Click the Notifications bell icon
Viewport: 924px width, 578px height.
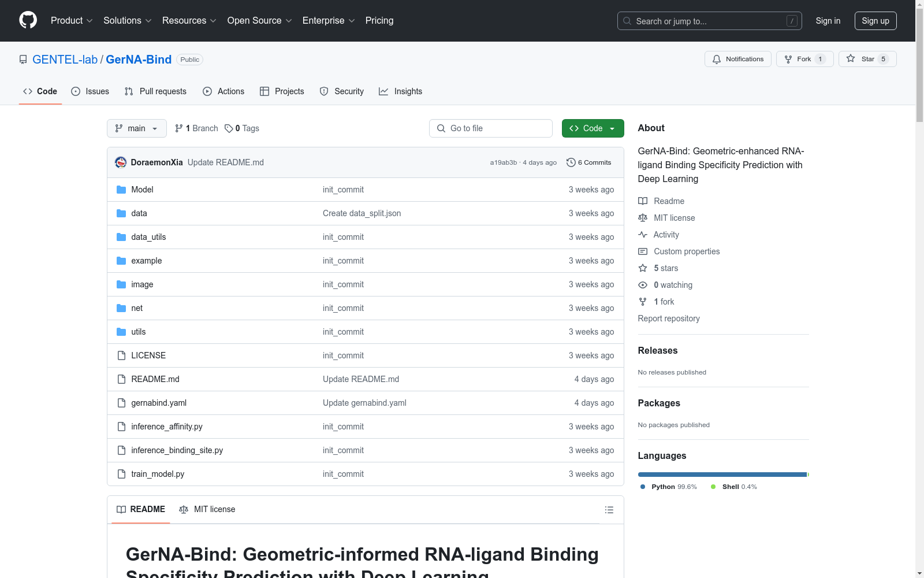coord(717,59)
